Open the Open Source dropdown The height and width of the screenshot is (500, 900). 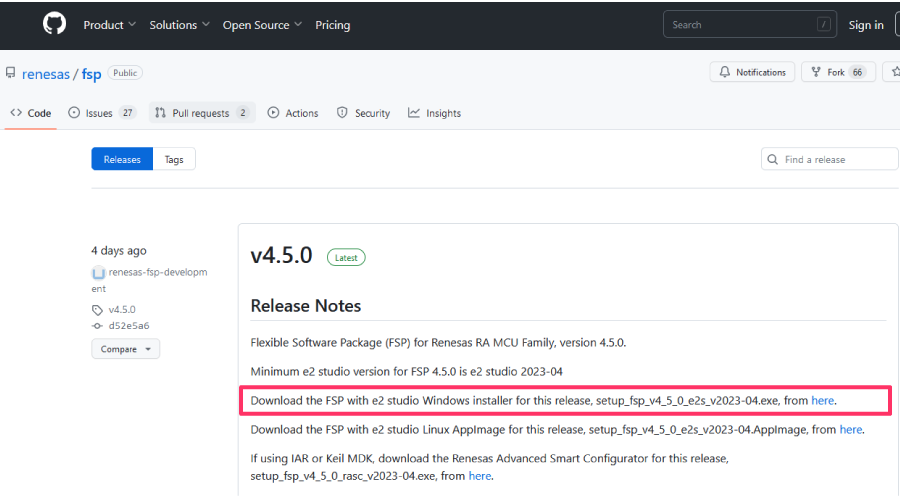click(x=262, y=25)
